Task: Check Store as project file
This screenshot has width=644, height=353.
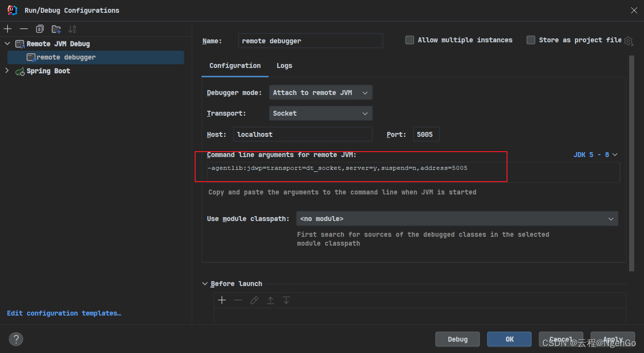Action: pos(531,40)
